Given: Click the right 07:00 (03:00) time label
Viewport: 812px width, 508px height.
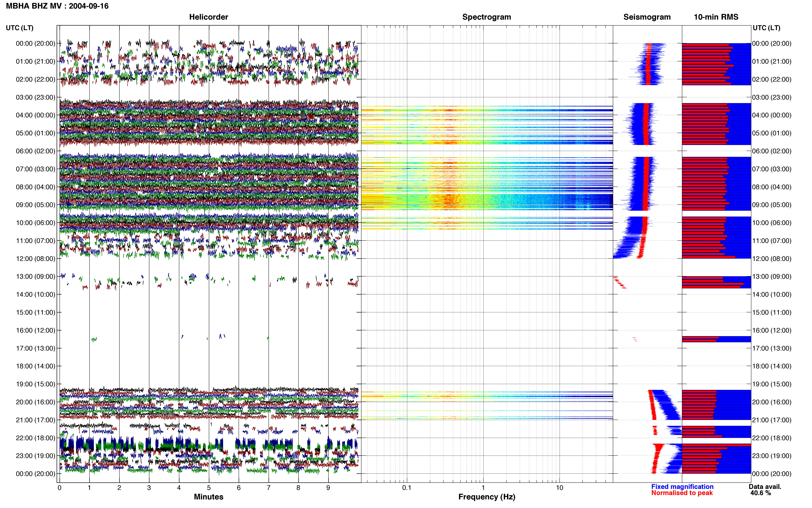Looking at the screenshot, I should (x=772, y=169).
